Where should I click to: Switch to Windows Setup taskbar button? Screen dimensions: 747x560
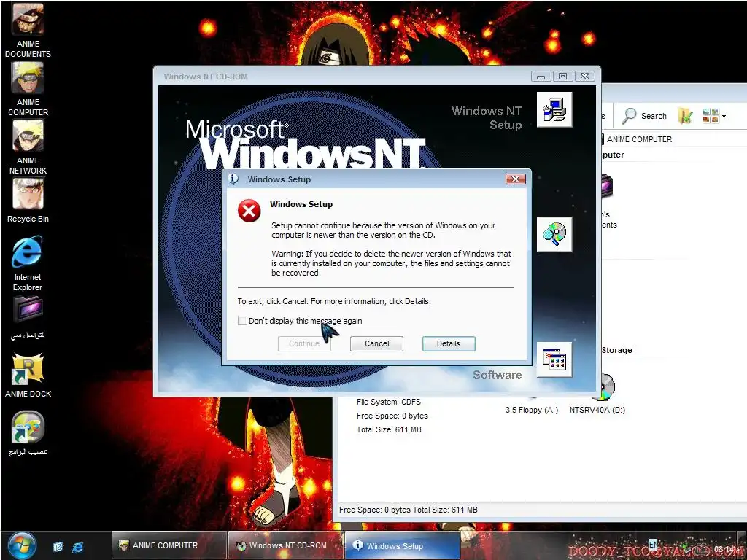[402, 545]
